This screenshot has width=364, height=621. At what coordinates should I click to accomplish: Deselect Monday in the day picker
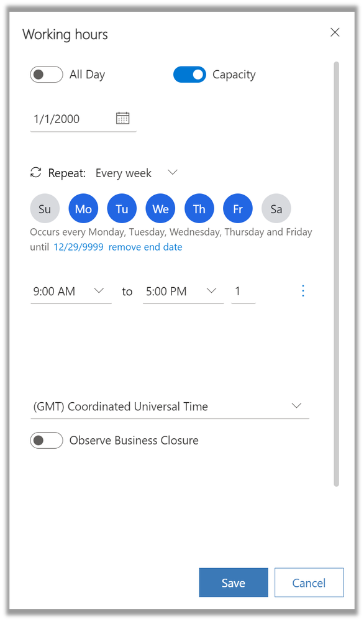coord(83,209)
